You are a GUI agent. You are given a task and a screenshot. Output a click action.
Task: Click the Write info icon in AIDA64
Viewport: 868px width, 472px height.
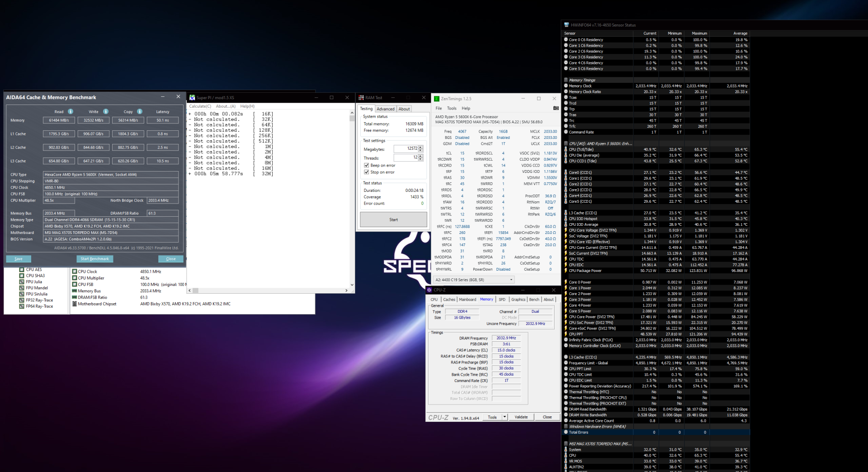click(x=106, y=111)
